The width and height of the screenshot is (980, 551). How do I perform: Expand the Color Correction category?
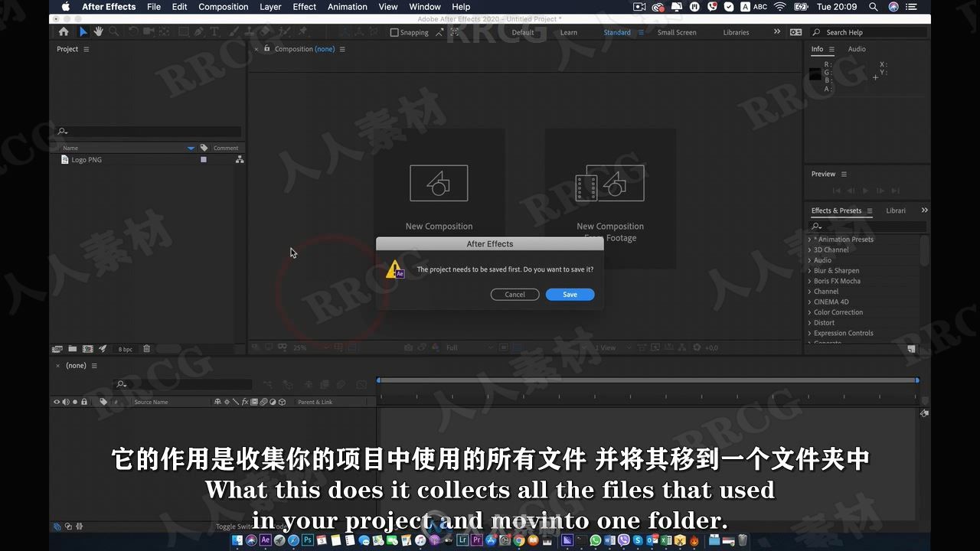pyautogui.click(x=810, y=312)
